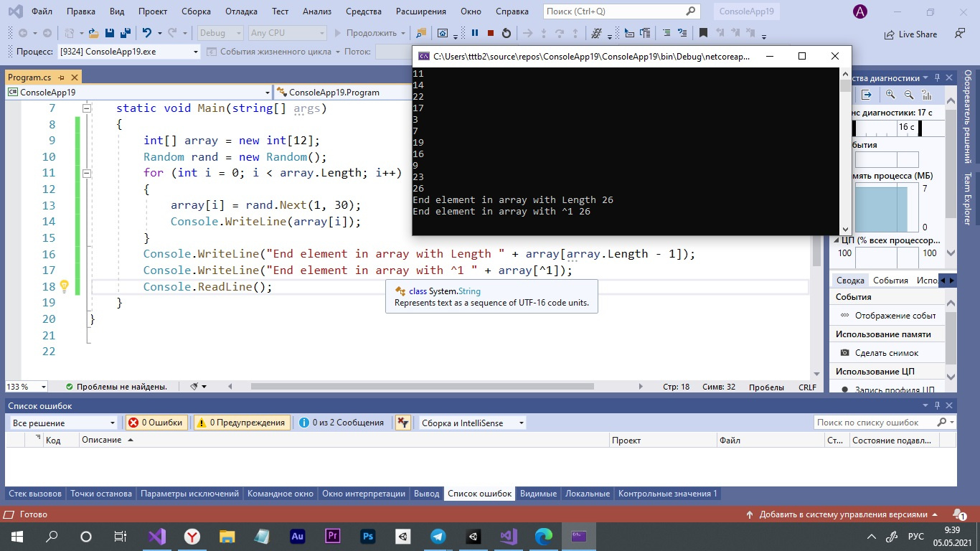Screen dimensions: 980x551
Task: Toggle the build filter icon in the error list
Action: click(403, 423)
